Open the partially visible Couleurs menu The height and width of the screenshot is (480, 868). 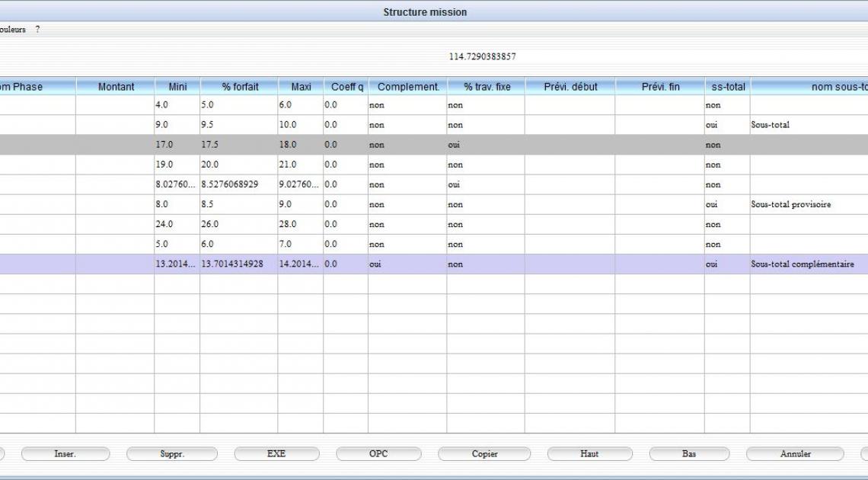pyautogui.click(x=12, y=30)
